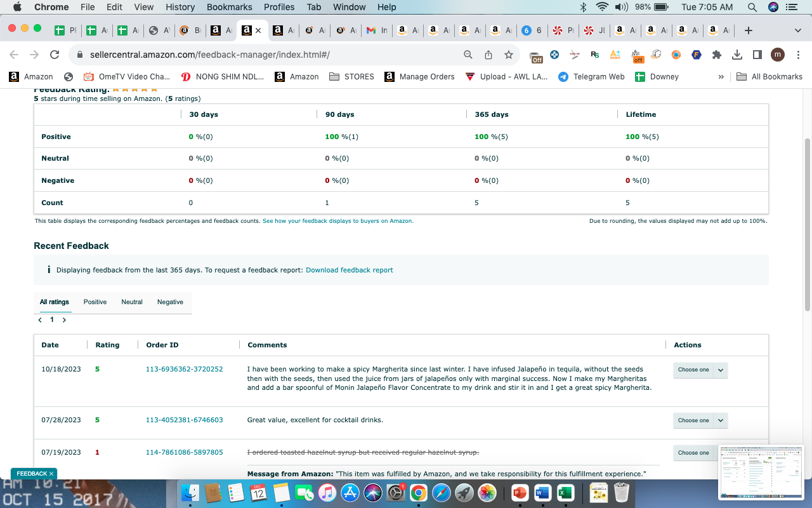Open the Trash in the Dock
The height and width of the screenshot is (508, 812).
tap(622, 493)
